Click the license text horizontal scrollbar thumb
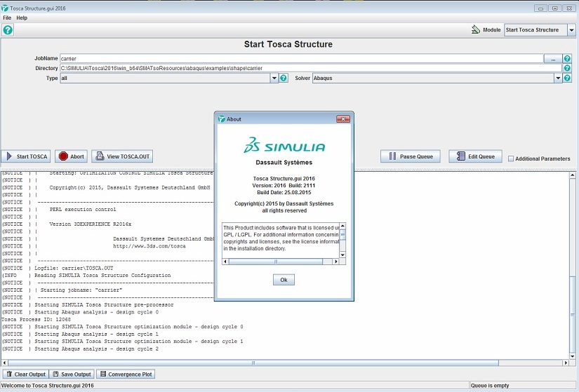The height and width of the screenshot is (392, 579). (x=276, y=262)
